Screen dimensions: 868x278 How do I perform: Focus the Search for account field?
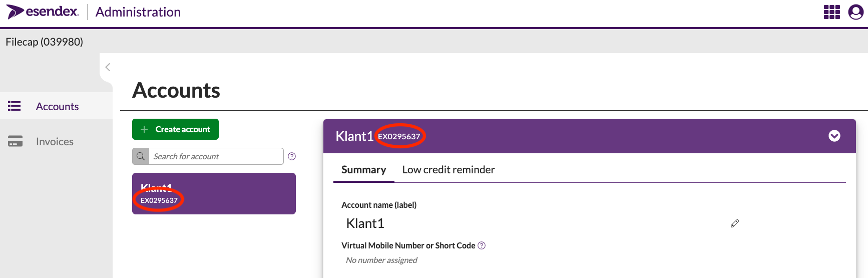[x=215, y=156]
